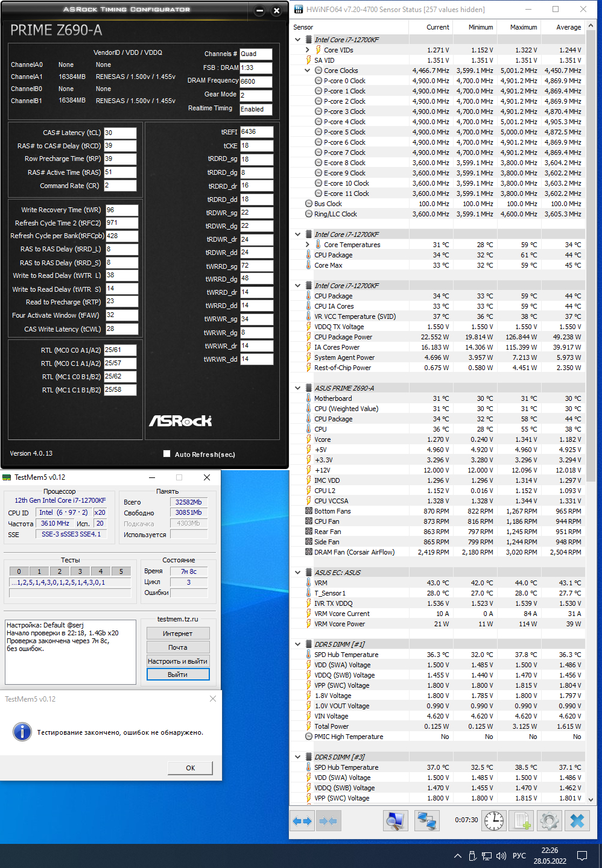602x868 pixels.
Task: Start logging with the sheet-plus icon
Action: point(522,820)
